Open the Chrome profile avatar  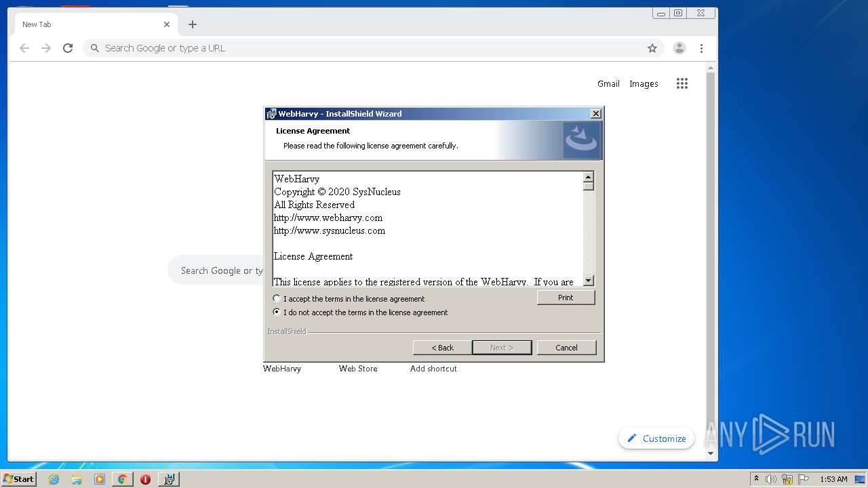(679, 48)
